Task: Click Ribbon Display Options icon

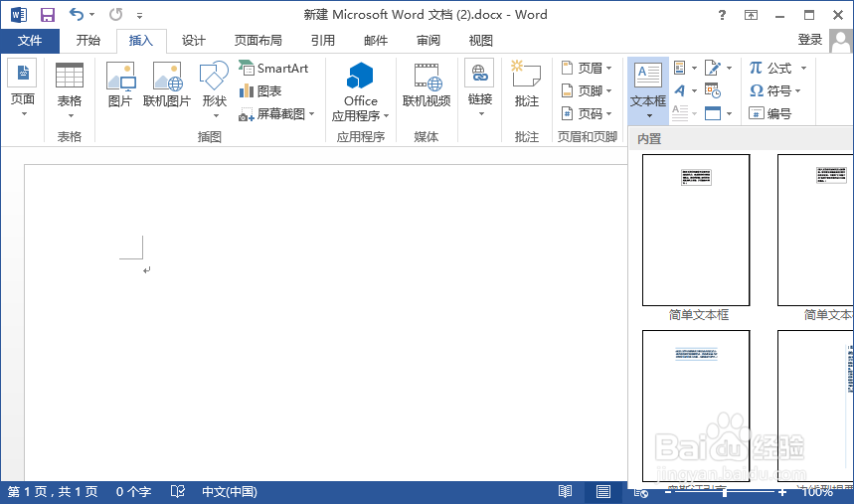Action: click(751, 15)
